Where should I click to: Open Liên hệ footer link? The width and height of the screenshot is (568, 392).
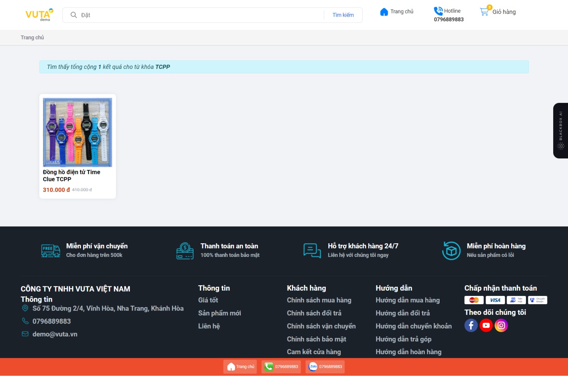(x=209, y=326)
